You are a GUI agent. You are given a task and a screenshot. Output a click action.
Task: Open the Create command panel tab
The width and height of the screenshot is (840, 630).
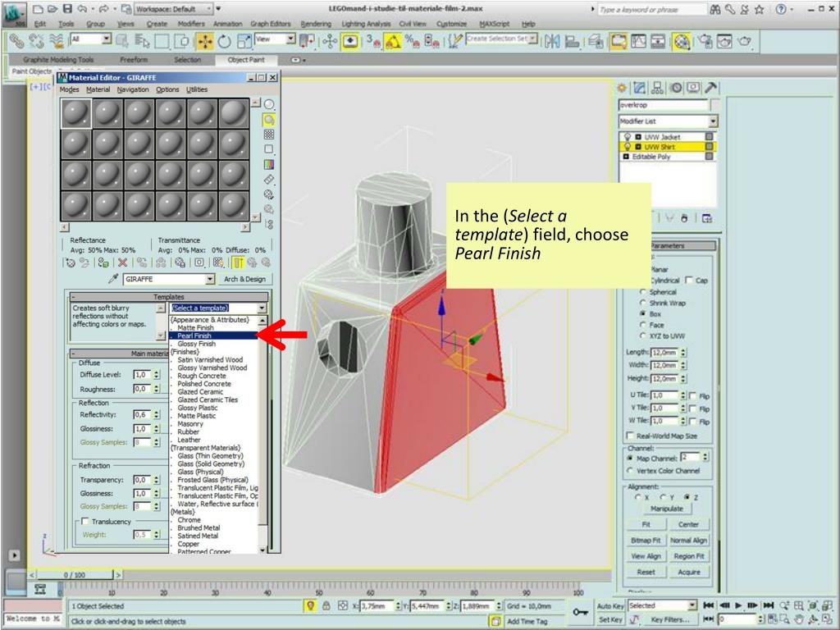coord(622,87)
